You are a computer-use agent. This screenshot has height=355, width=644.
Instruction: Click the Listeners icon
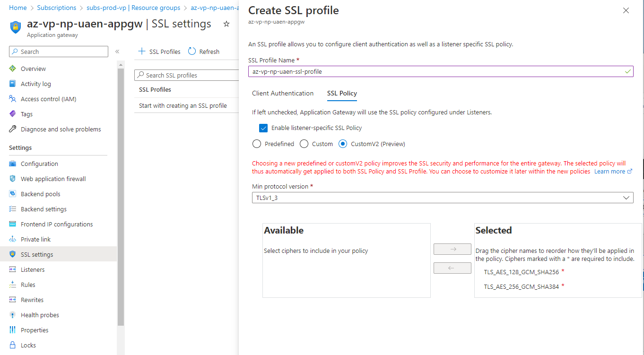pos(13,269)
